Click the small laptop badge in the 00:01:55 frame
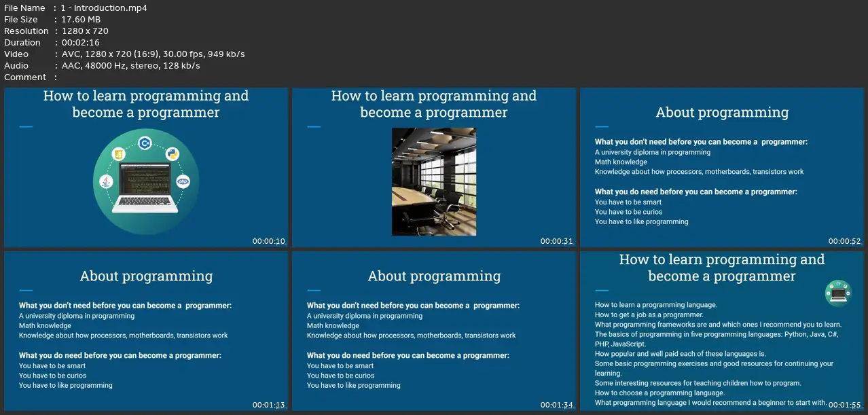This screenshot has width=868, height=415. (838, 293)
